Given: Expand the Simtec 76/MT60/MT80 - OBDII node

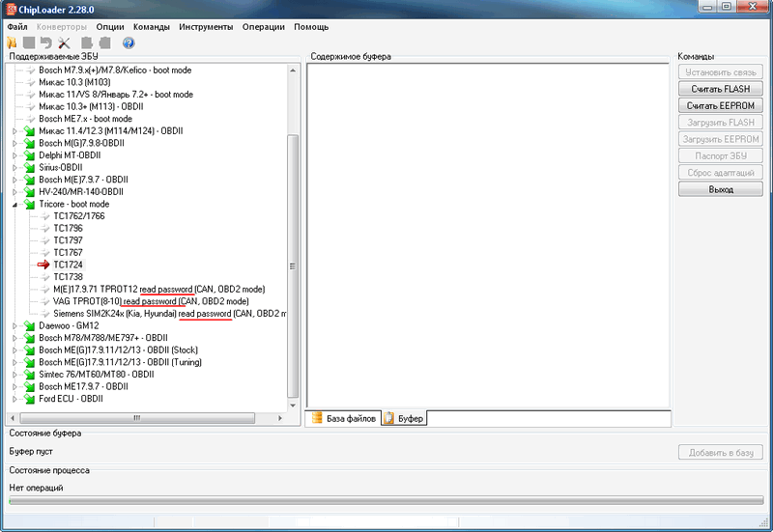Looking at the screenshot, I should (x=14, y=374).
